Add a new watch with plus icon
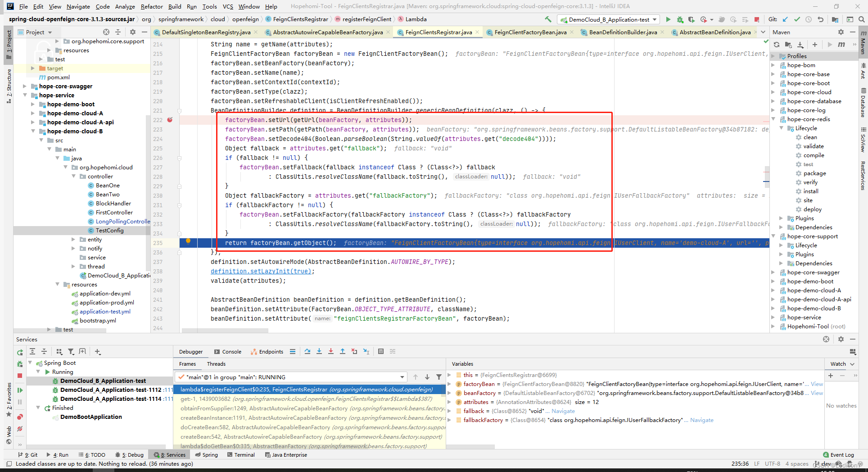The width and height of the screenshot is (868, 472). tap(831, 375)
